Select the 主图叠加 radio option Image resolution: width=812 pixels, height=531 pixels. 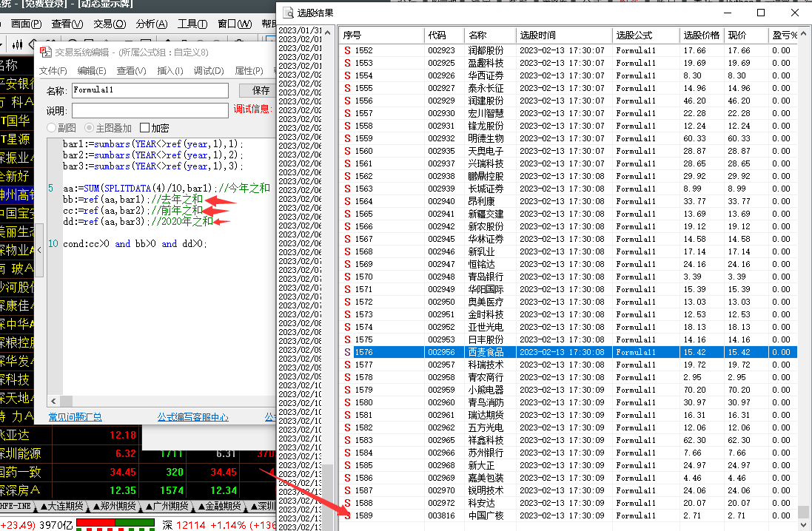89,127
